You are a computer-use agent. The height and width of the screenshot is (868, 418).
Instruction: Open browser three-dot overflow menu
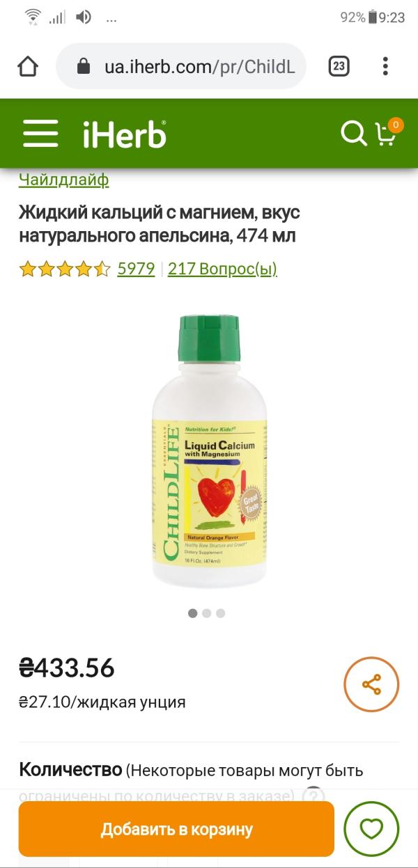coord(385,67)
